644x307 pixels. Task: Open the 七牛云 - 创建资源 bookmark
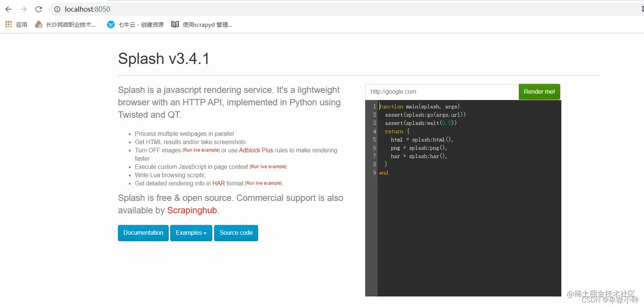coord(135,25)
